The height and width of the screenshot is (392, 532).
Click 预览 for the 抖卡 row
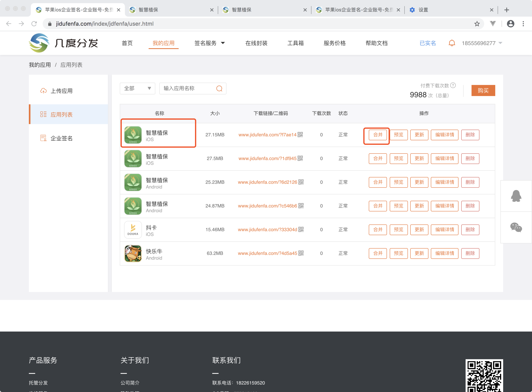click(399, 230)
